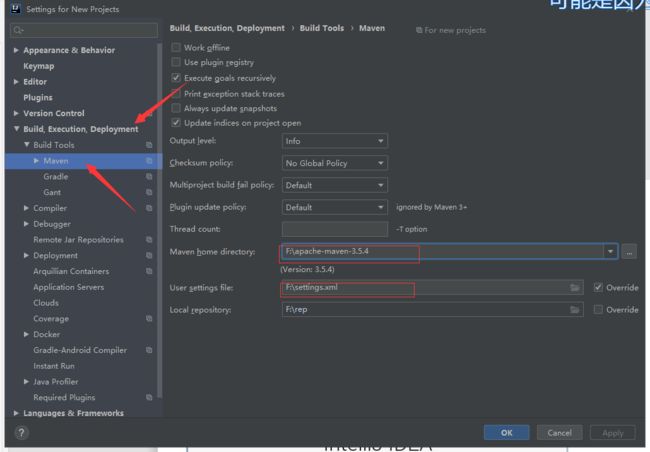Select Gradle under Build Tools
This screenshot has height=452, width=650.
(x=56, y=176)
